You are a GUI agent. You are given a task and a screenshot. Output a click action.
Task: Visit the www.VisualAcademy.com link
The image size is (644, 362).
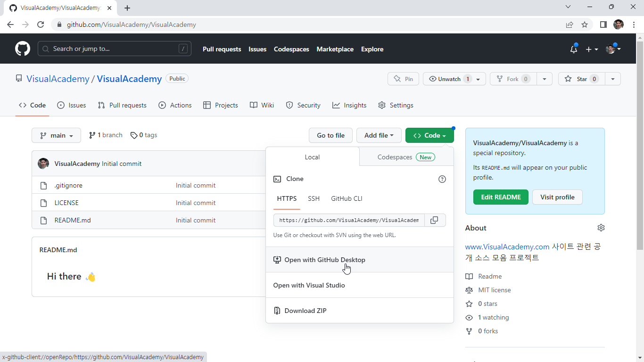pyautogui.click(x=507, y=247)
